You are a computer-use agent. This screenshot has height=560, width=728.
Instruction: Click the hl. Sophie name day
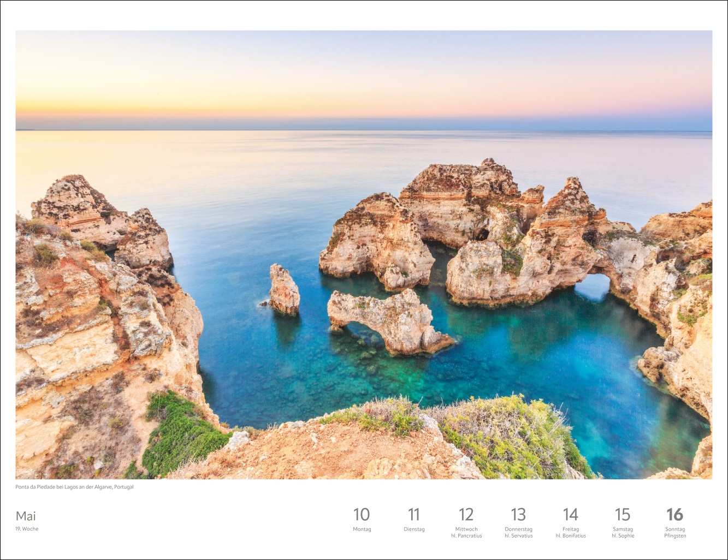coord(623,536)
